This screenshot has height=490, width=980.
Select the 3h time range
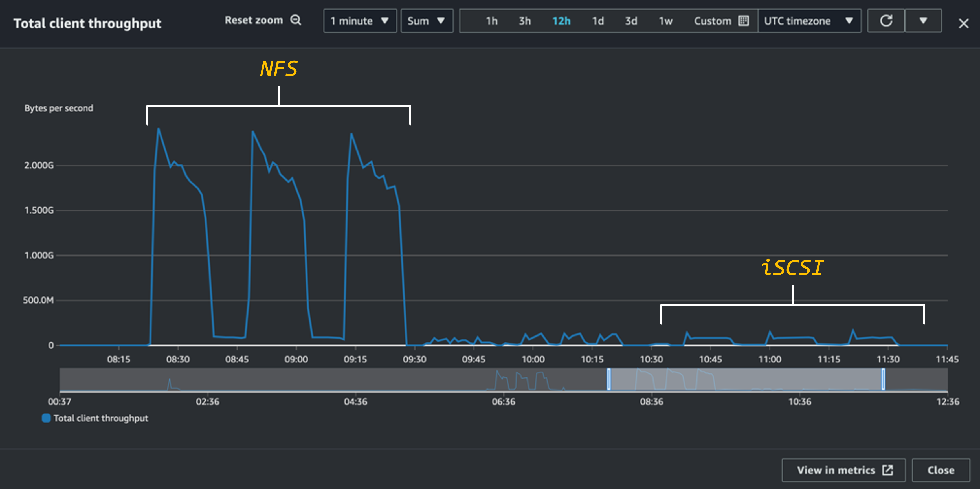525,21
